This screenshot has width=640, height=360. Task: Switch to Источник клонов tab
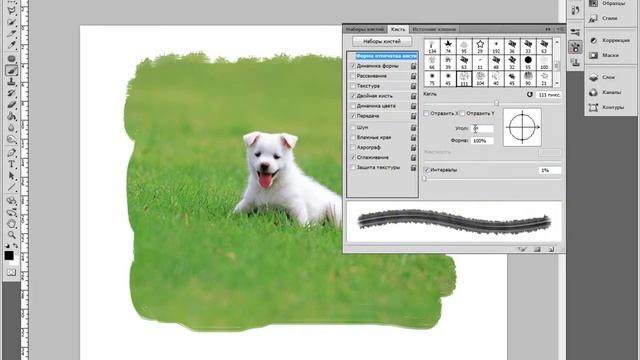433,29
